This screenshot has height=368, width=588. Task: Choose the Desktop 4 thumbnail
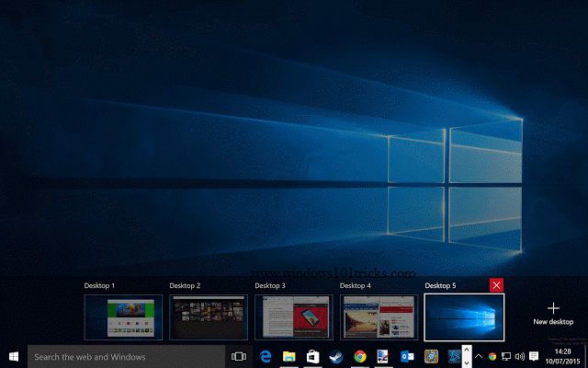379,317
